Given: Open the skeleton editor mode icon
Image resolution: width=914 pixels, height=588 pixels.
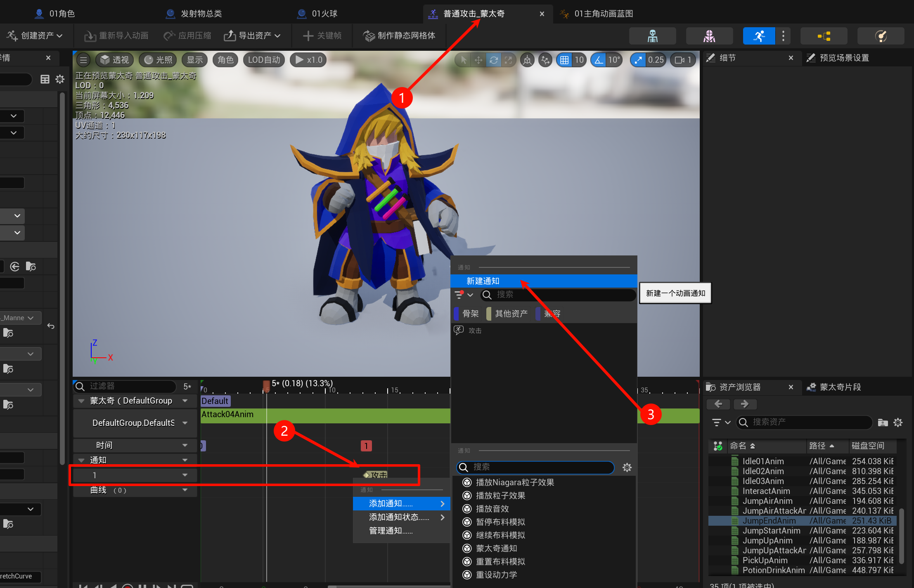Looking at the screenshot, I should (652, 36).
